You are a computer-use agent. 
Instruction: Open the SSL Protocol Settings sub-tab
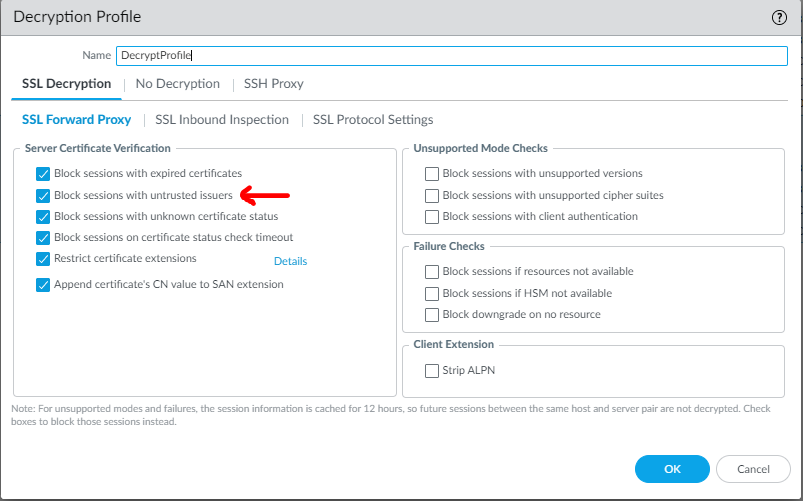pyautogui.click(x=373, y=120)
